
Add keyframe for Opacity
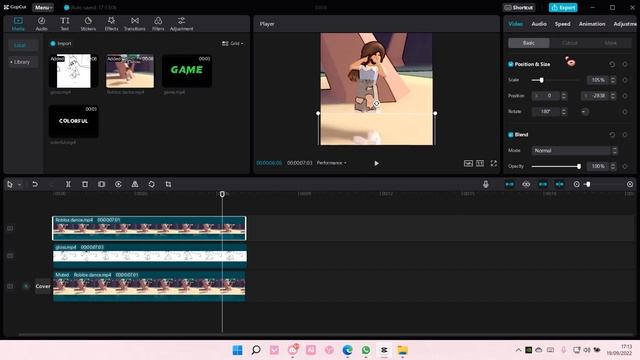[x=625, y=167]
